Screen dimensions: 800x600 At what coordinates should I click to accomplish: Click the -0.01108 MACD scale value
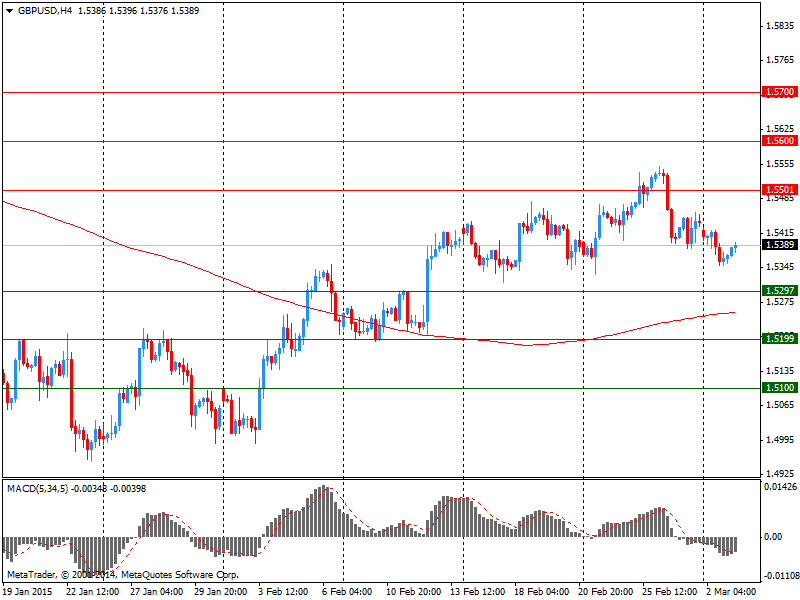coord(781,577)
